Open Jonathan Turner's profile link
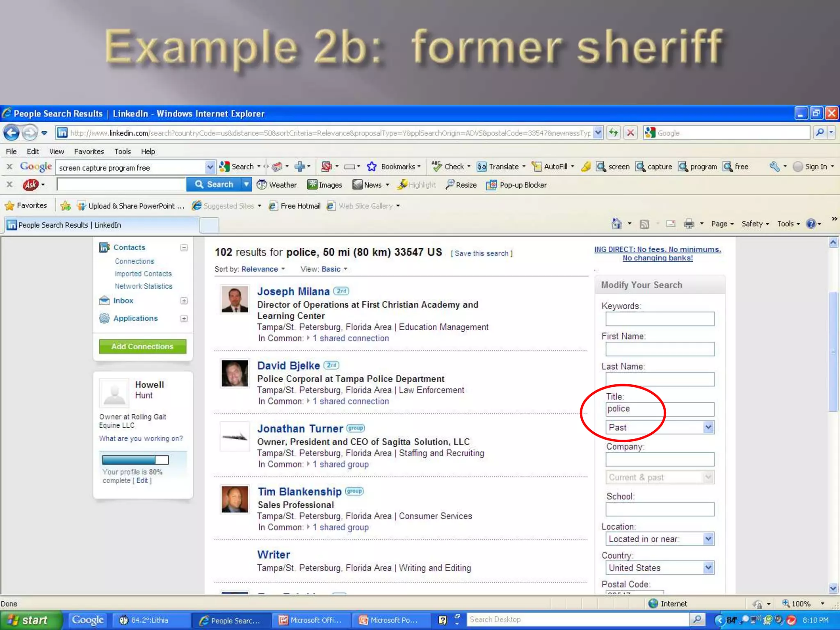840x630 pixels. 300,429
